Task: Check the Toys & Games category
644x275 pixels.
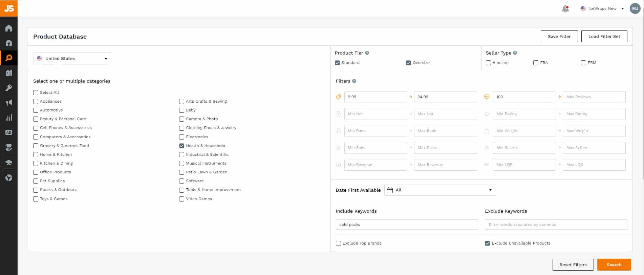Action: point(36,199)
